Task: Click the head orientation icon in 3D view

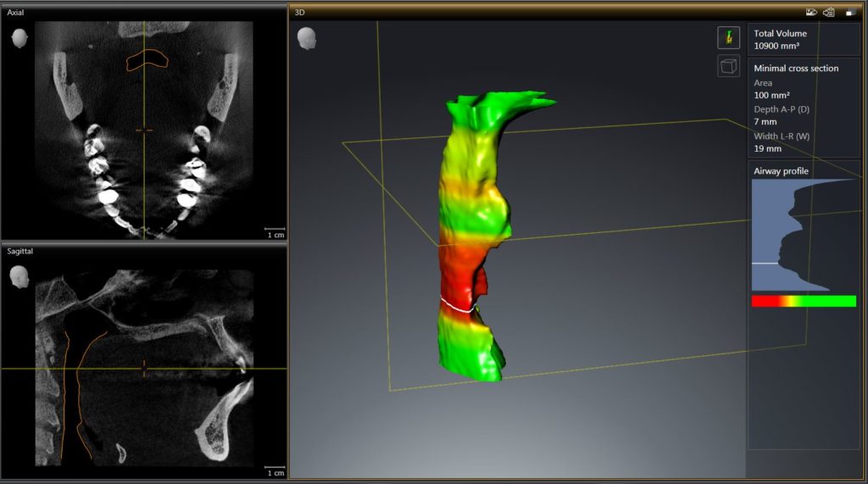Action: tap(306, 39)
